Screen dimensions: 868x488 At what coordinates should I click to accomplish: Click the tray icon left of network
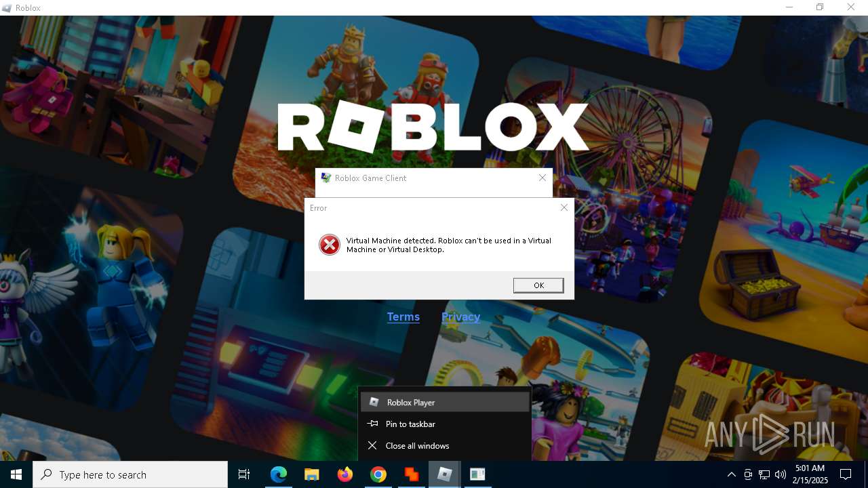point(748,474)
